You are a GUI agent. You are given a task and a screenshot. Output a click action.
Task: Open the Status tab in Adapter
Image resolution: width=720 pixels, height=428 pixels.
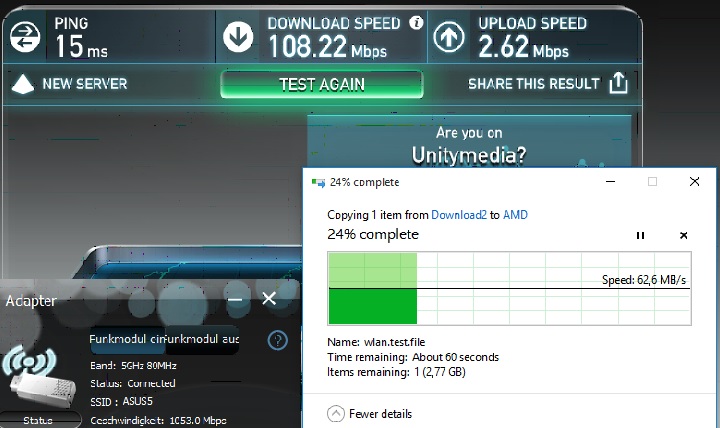pos(39,420)
